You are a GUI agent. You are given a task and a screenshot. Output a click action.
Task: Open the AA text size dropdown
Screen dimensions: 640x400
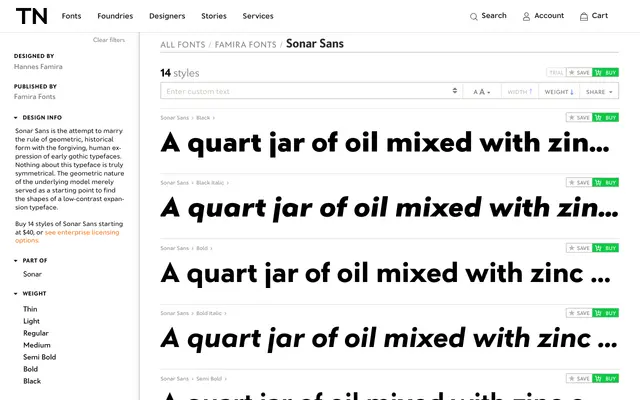click(x=482, y=92)
